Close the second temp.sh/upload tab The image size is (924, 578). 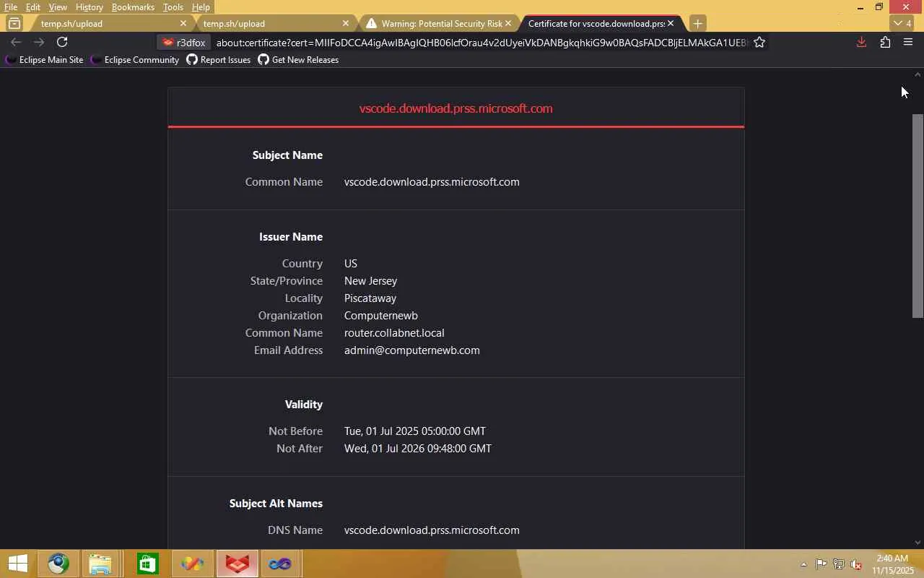pos(346,23)
